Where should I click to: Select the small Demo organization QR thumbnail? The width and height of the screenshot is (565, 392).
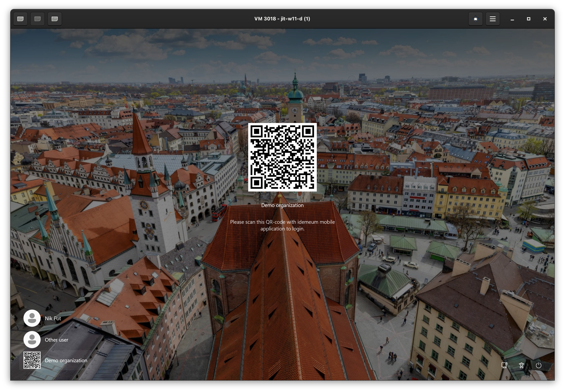[32, 360]
